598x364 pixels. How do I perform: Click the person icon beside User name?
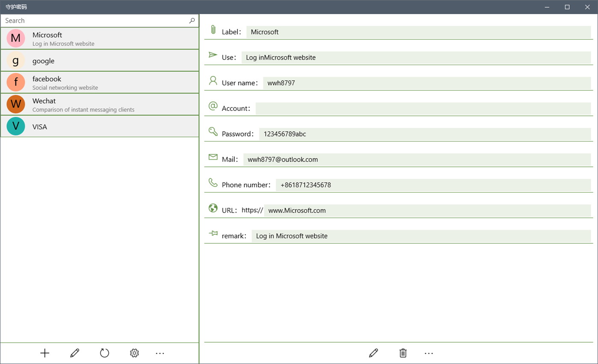(213, 80)
